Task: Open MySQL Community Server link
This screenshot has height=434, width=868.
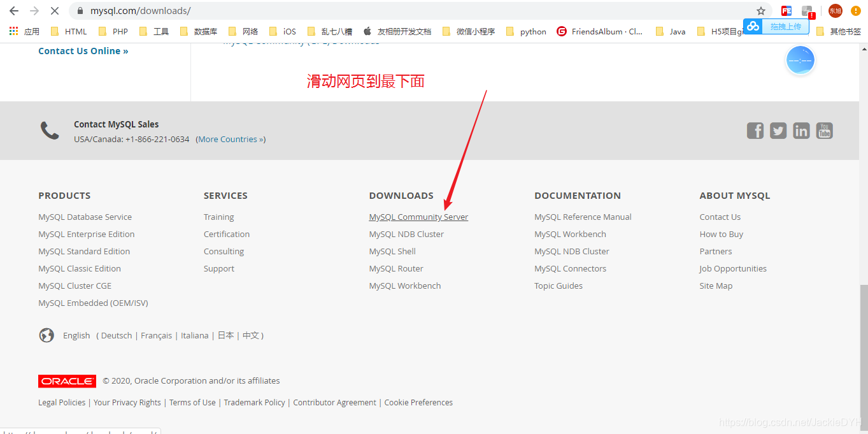Action: click(418, 217)
